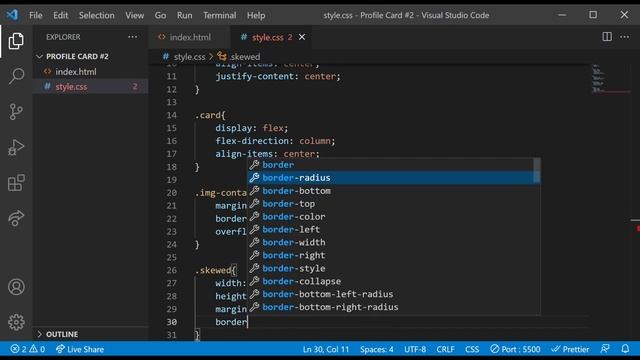
Task: Open the Run menu
Action: 184,15
